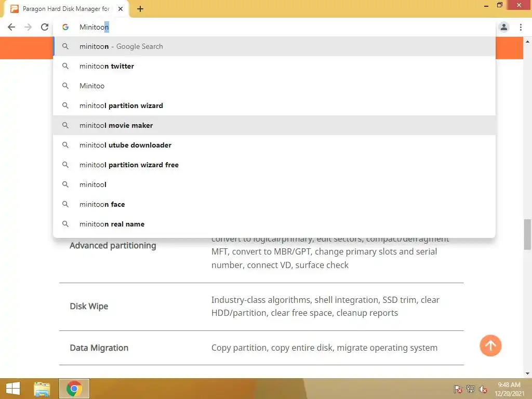532x399 pixels.
Task: Select minitool partition wizard free suggestion
Action: click(x=274, y=165)
